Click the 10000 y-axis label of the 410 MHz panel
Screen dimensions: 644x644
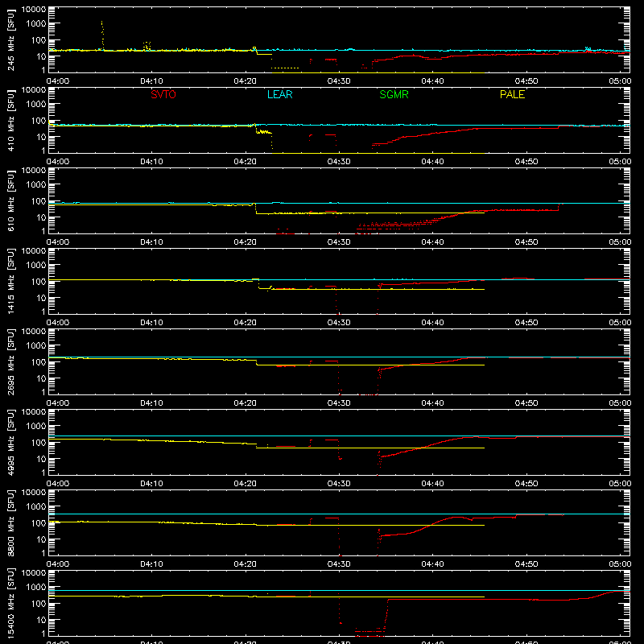[x=34, y=89]
